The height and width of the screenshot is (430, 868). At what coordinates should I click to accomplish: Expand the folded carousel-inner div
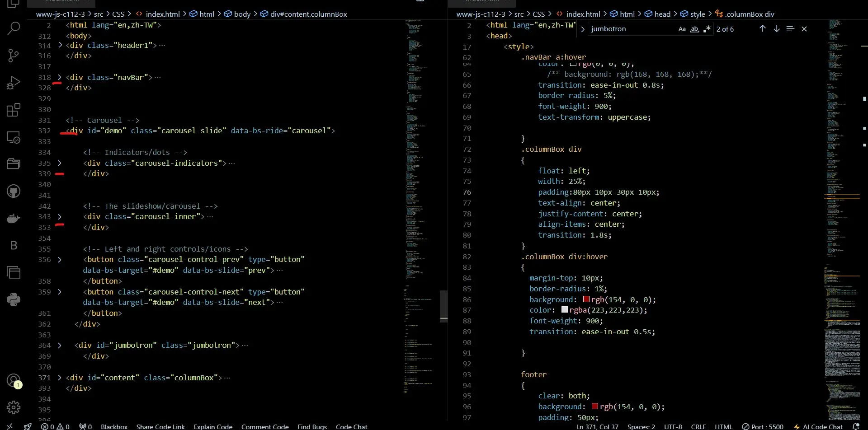(60, 217)
